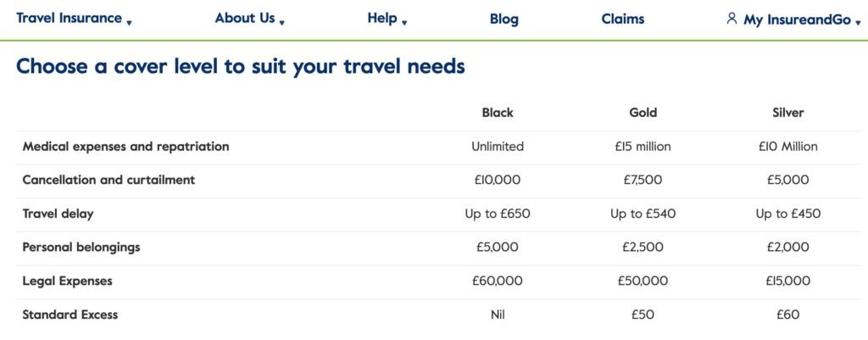Expand the About Us dropdown arrow
The height and width of the screenshot is (340, 868).
pyautogui.click(x=281, y=23)
